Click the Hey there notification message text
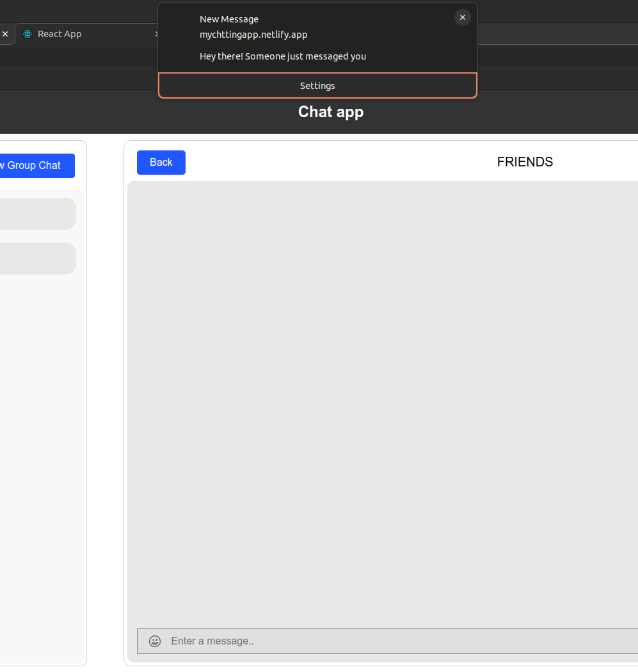The width and height of the screenshot is (638, 672). (283, 56)
